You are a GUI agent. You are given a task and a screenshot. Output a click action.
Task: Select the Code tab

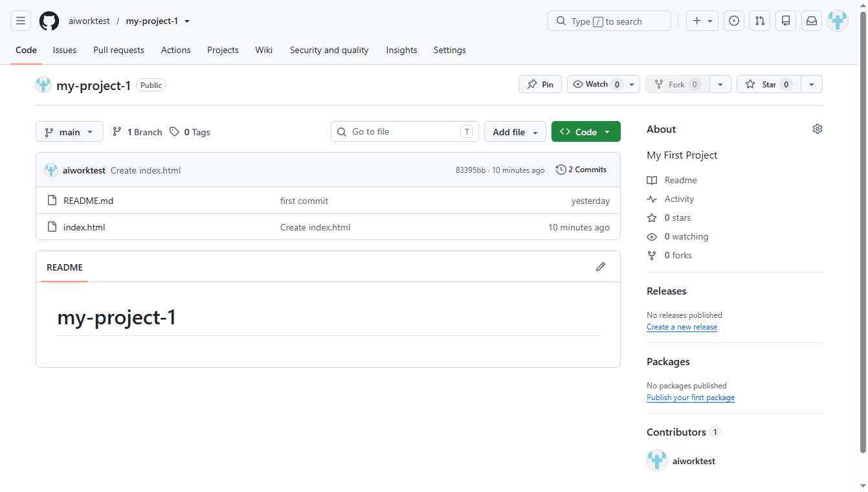(x=27, y=50)
